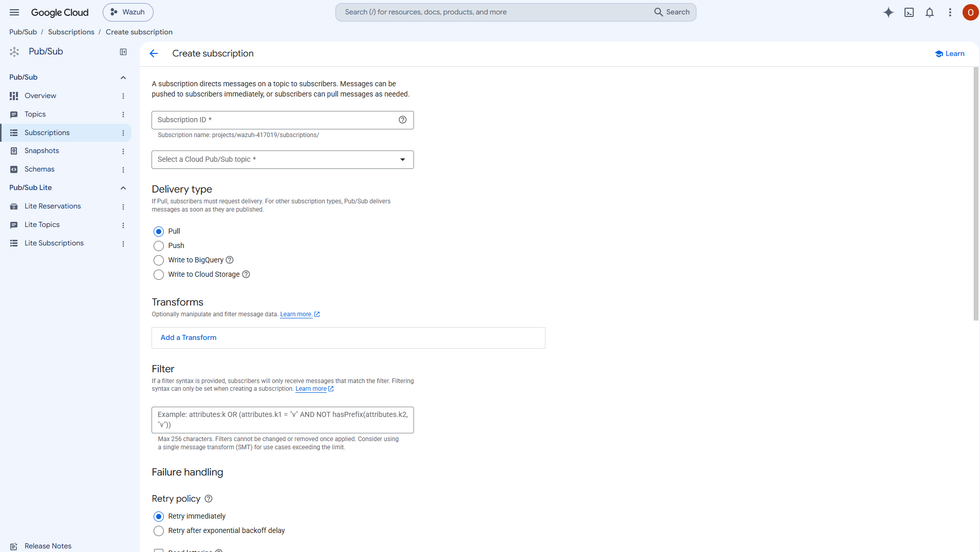Open notifications bell icon
This screenshot has width=980, height=552.
click(930, 12)
